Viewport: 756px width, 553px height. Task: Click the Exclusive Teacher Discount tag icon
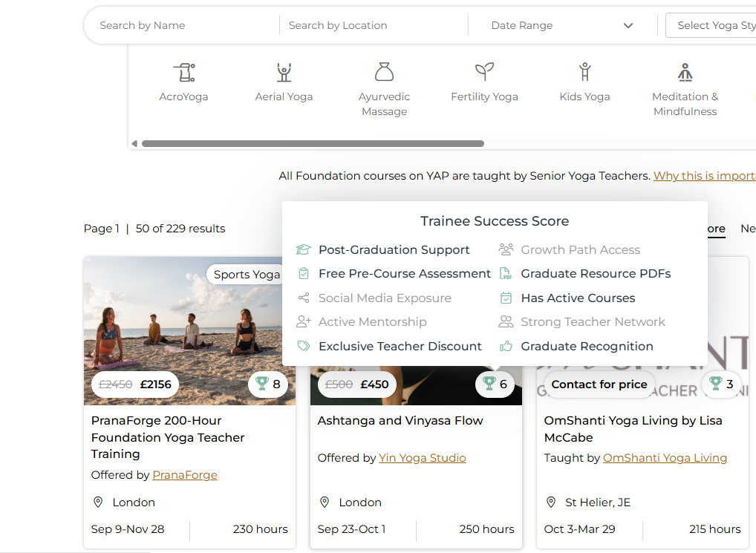(303, 346)
